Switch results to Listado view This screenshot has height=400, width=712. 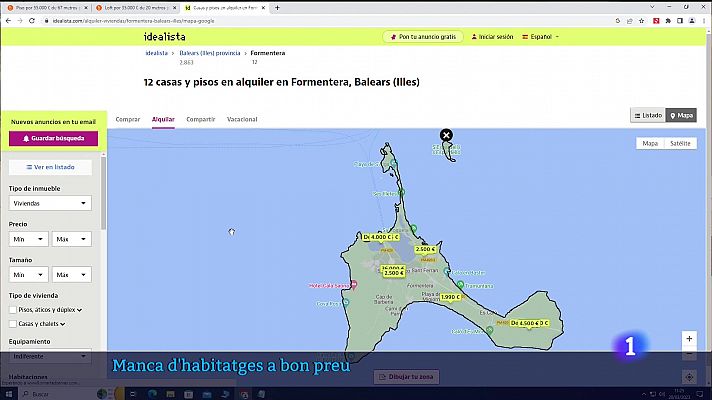(x=648, y=115)
